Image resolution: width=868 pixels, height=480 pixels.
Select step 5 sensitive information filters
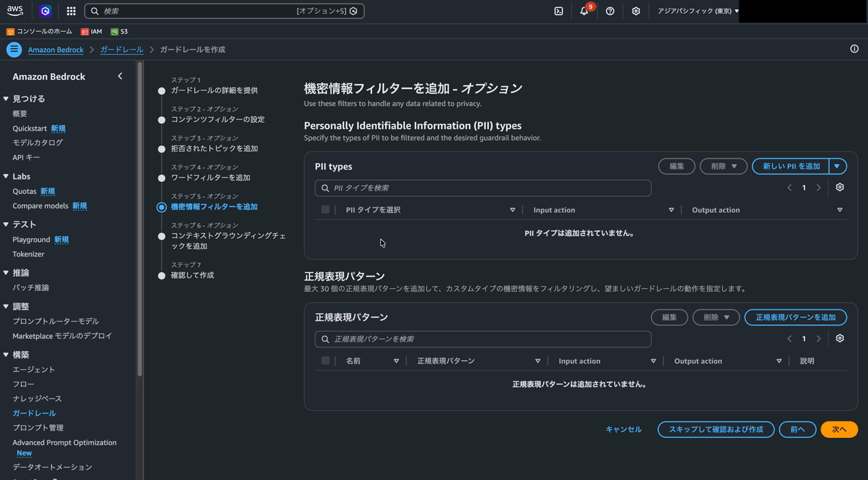point(214,206)
